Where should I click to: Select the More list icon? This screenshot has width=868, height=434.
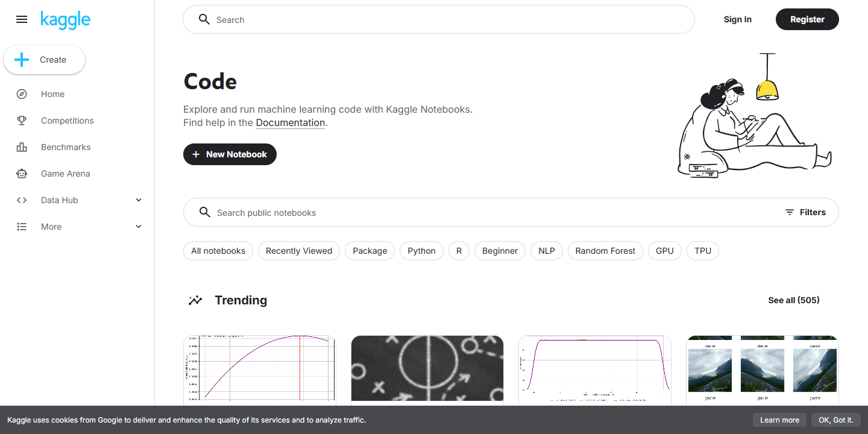click(22, 227)
